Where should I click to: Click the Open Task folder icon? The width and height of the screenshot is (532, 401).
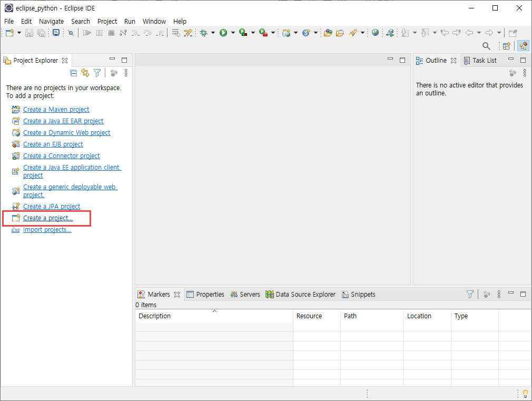[340, 33]
